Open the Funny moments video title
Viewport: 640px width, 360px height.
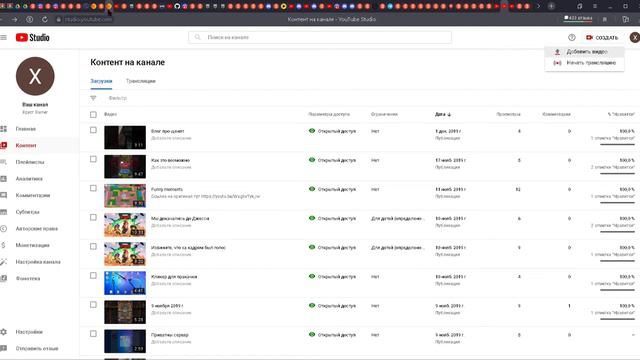[x=167, y=189]
